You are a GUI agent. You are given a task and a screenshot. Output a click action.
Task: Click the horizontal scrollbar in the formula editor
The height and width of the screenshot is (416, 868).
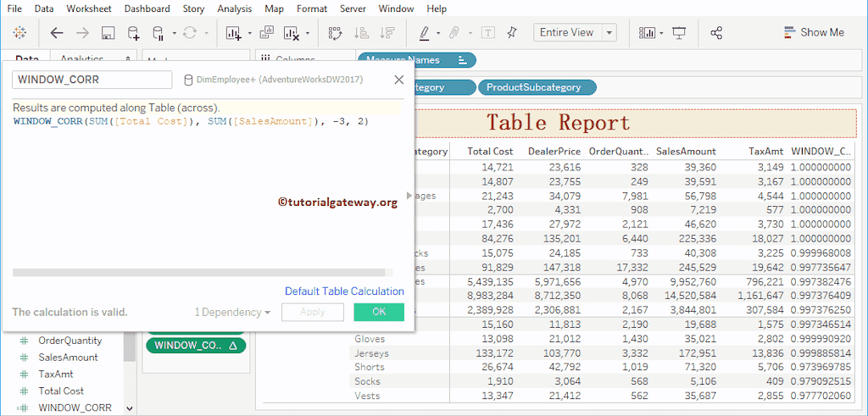click(x=198, y=272)
